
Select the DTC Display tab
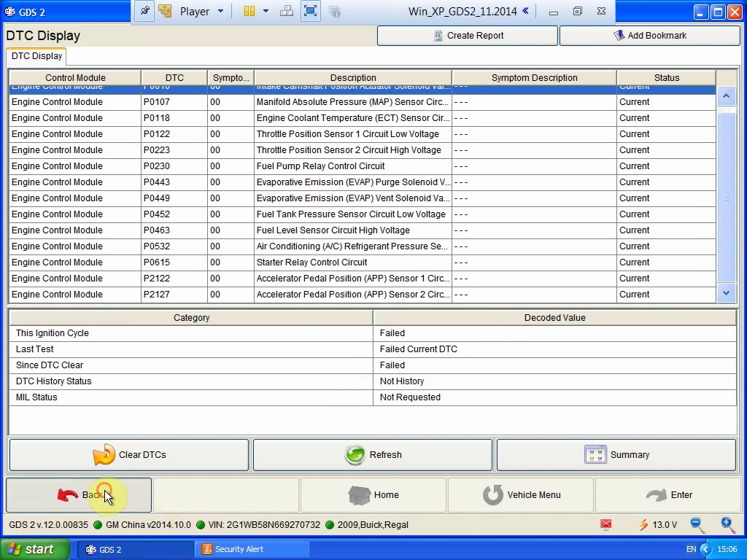pyautogui.click(x=36, y=56)
